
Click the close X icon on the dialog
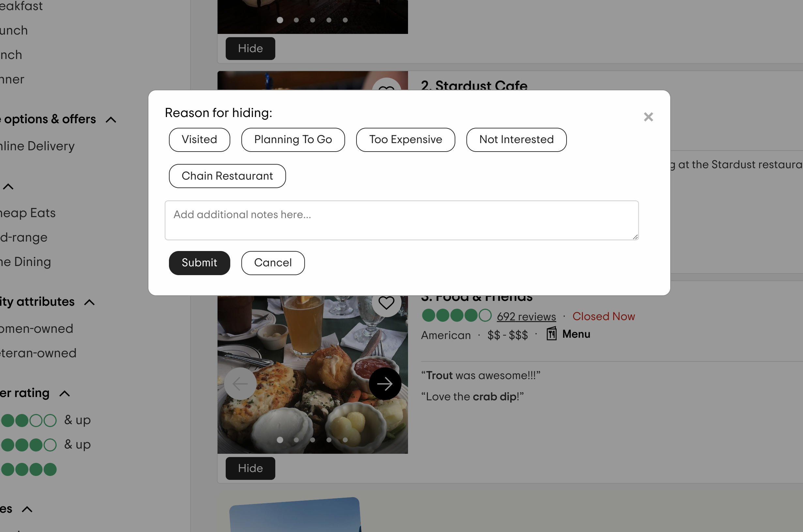[x=648, y=116]
